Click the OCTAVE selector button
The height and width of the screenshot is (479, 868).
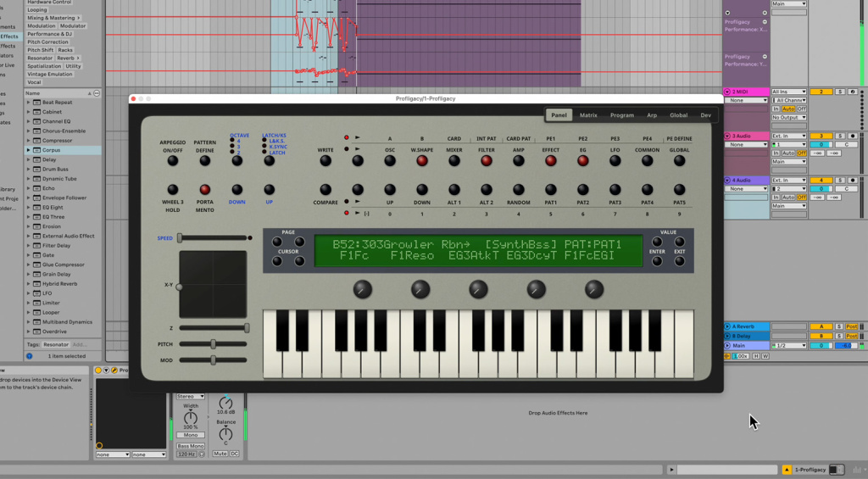(x=237, y=161)
